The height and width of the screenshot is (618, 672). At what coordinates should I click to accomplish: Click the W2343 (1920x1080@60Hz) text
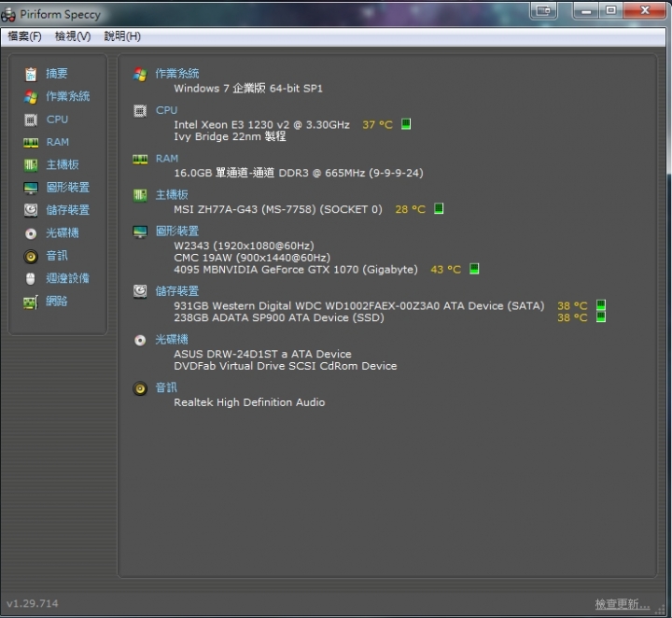coord(244,246)
